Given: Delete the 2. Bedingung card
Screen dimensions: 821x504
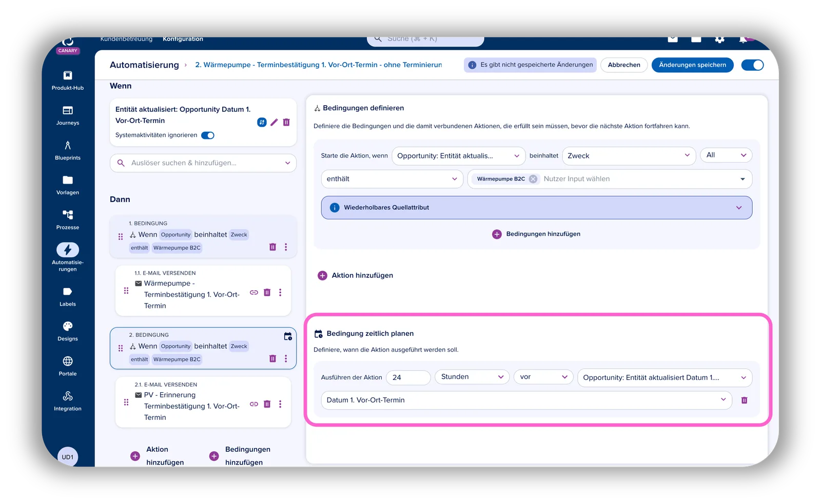Looking at the screenshot, I should click(272, 359).
